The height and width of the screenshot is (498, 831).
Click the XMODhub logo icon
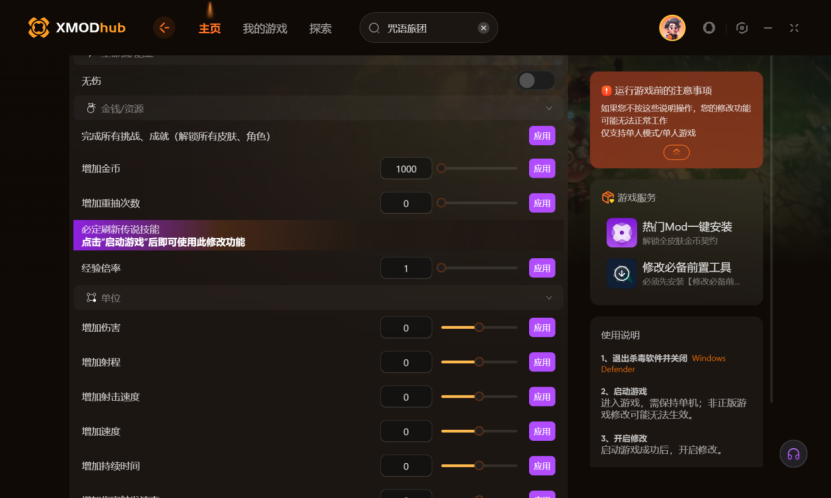(x=38, y=28)
